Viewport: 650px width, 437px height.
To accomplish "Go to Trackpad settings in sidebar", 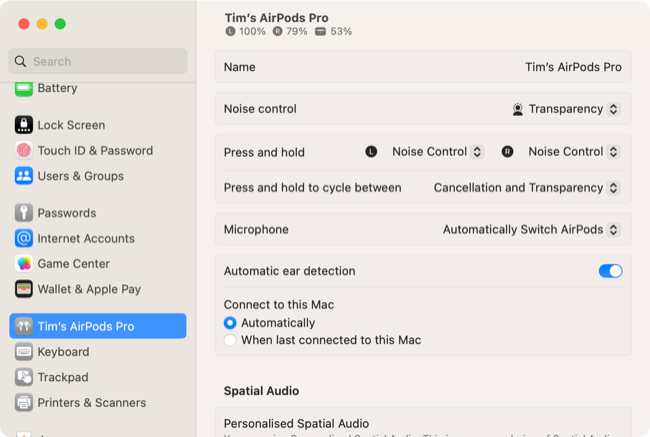I will 63,377.
